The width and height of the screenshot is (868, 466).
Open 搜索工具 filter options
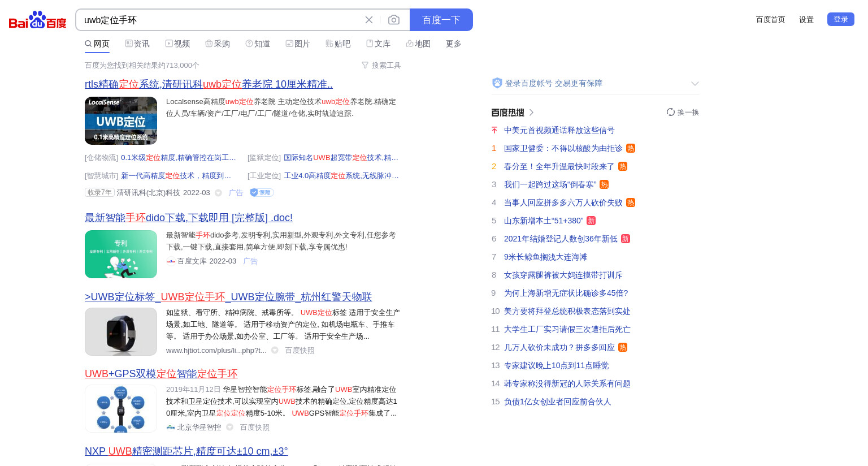pos(381,66)
